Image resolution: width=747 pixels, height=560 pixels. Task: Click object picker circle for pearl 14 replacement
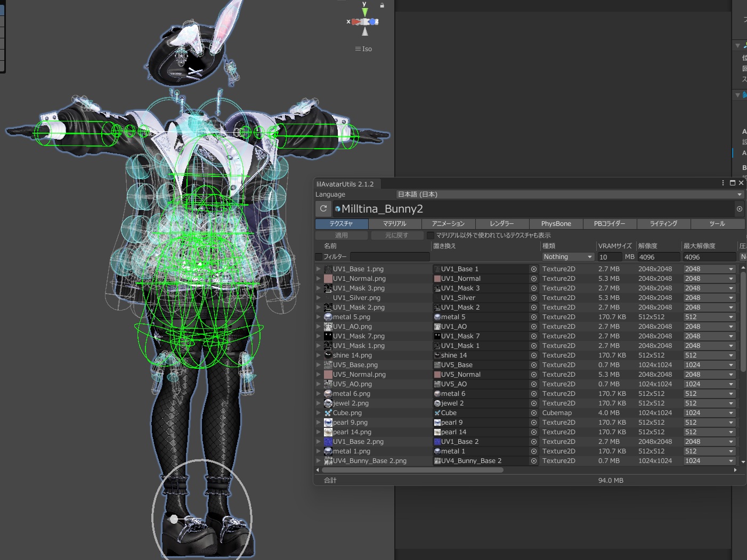coord(533,432)
